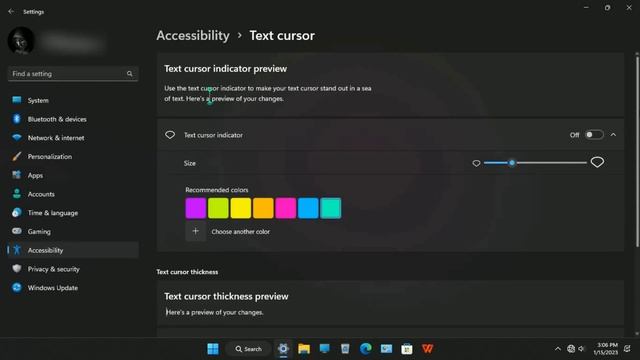The width and height of the screenshot is (640, 360).
Task: Go to Accessibility breadcrumb link
Action: pyautogui.click(x=193, y=36)
